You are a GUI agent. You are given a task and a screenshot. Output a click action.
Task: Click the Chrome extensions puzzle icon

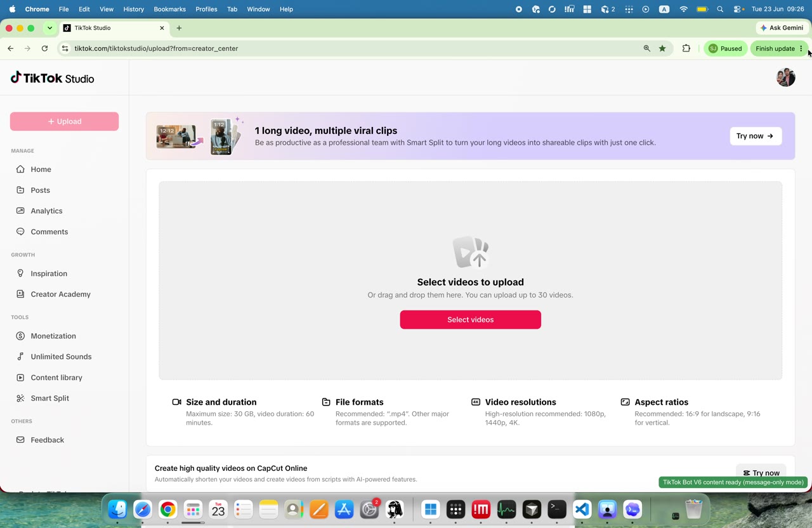[x=686, y=48]
